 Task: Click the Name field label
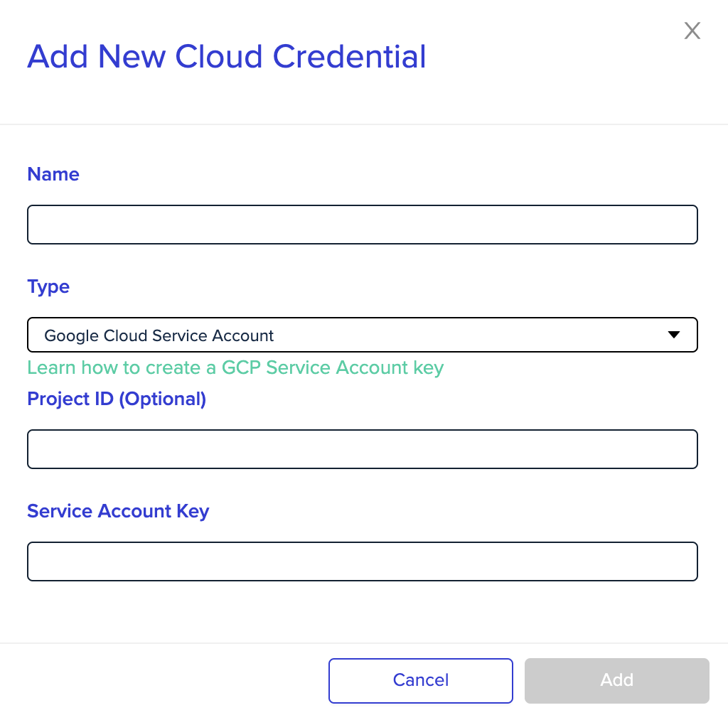coord(53,174)
